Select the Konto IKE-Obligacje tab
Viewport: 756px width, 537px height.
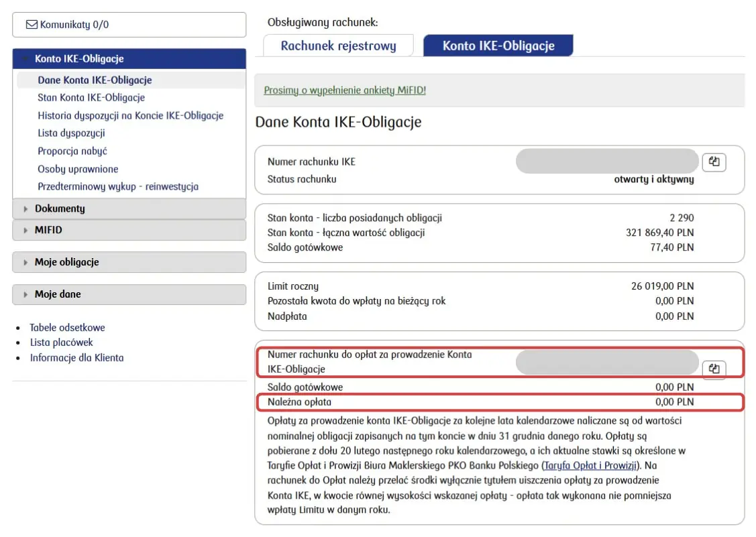[x=498, y=45]
